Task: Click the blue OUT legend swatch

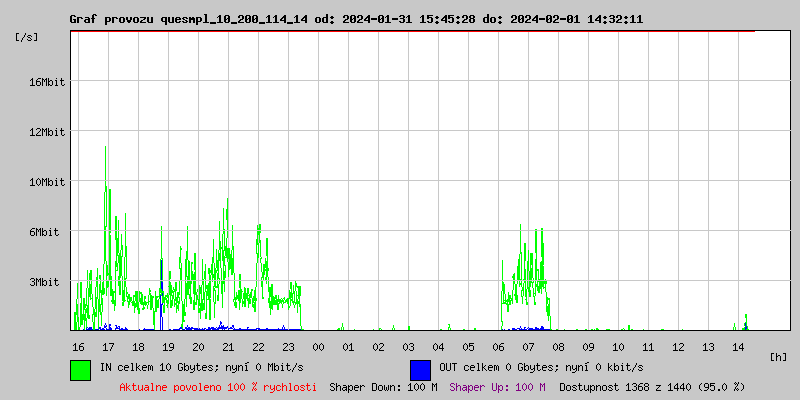Action: tap(420, 369)
